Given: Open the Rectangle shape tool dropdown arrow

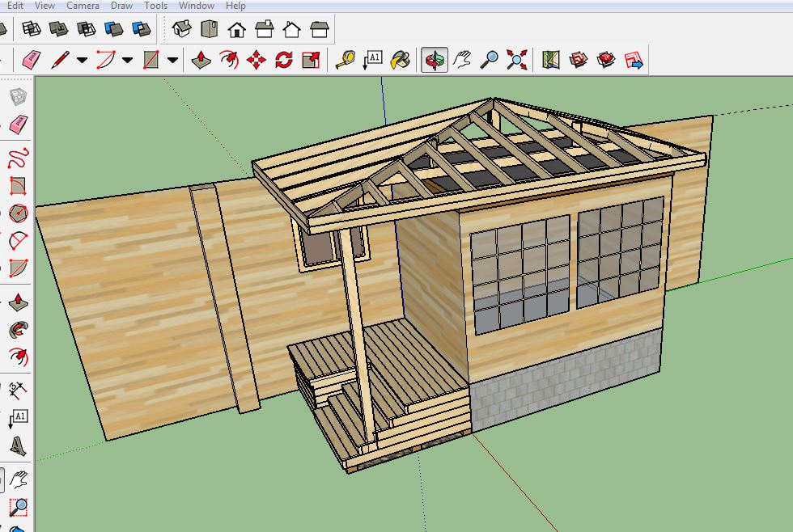Looking at the screenshot, I should pyautogui.click(x=172, y=60).
